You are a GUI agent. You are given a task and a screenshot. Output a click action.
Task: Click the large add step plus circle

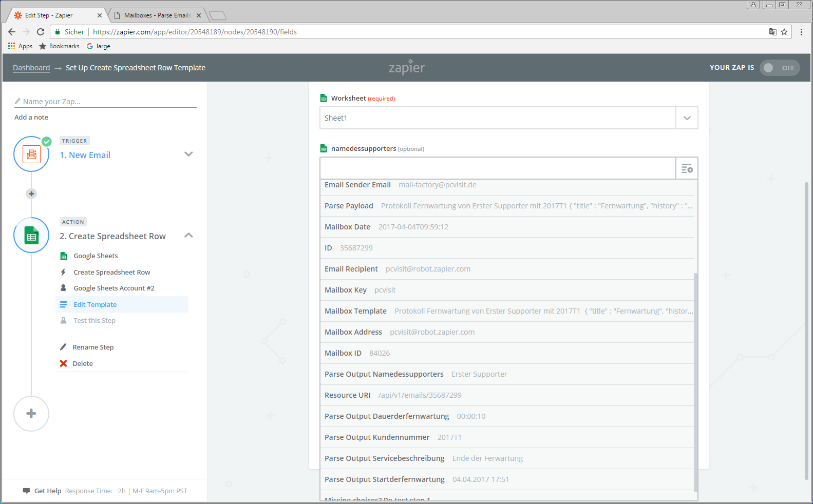click(x=31, y=414)
